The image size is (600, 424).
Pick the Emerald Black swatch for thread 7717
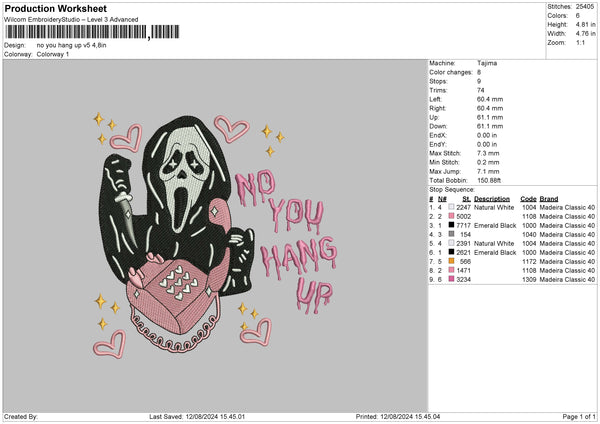[x=452, y=225]
